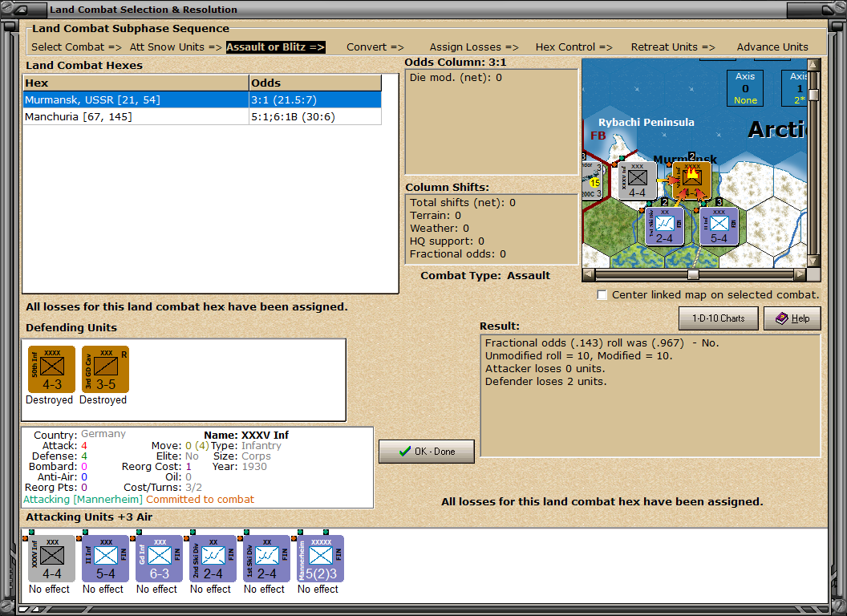Click 'Die mod. (net): 0' text
The height and width of the screenshot is (616, 847).
point(456,77)
